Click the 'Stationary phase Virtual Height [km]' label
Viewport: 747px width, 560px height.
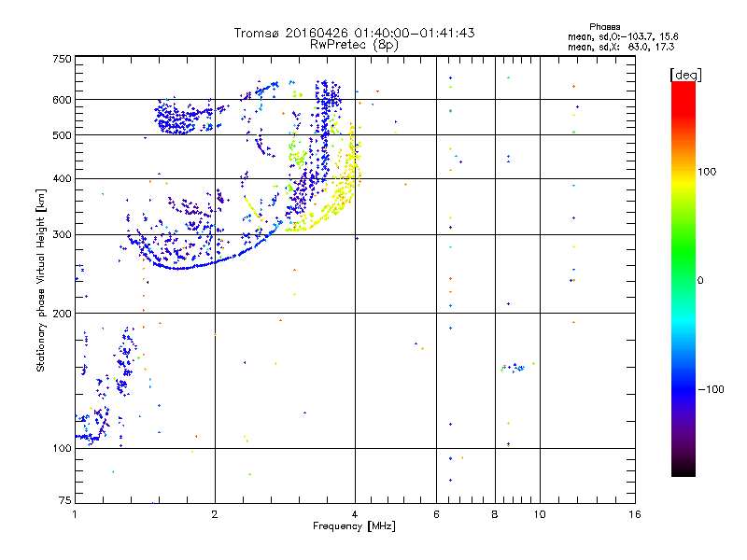(x=40, y=280)
